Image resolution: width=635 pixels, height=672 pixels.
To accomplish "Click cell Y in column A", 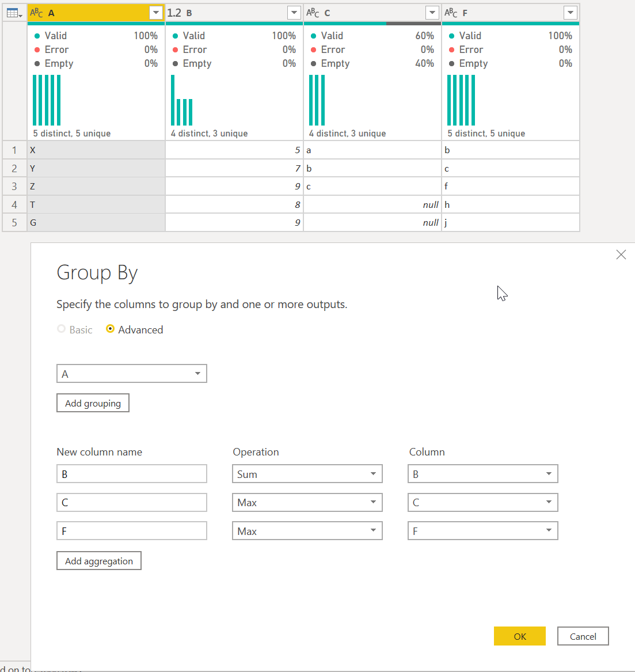I will [96, 168].
